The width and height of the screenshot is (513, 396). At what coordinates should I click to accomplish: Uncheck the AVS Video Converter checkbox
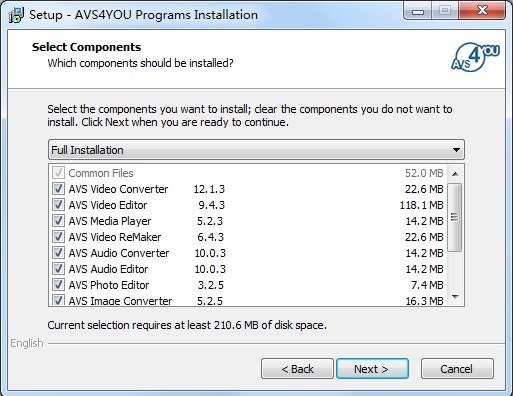[58, 189]
